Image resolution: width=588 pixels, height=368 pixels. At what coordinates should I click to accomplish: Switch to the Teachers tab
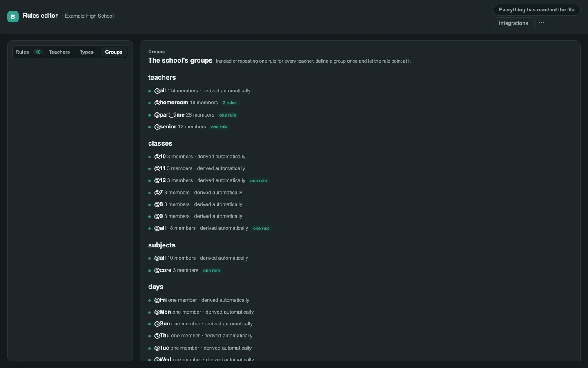pos(59,52)
